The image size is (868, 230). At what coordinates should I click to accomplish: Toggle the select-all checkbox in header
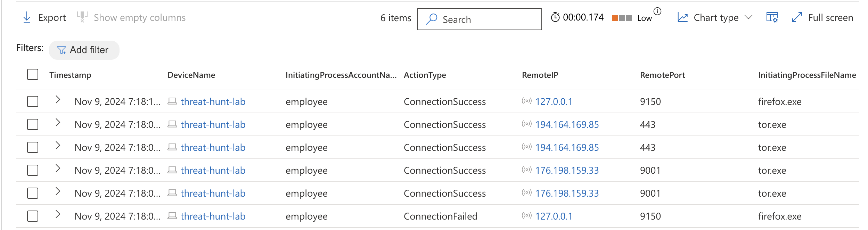tap(33, 75)
